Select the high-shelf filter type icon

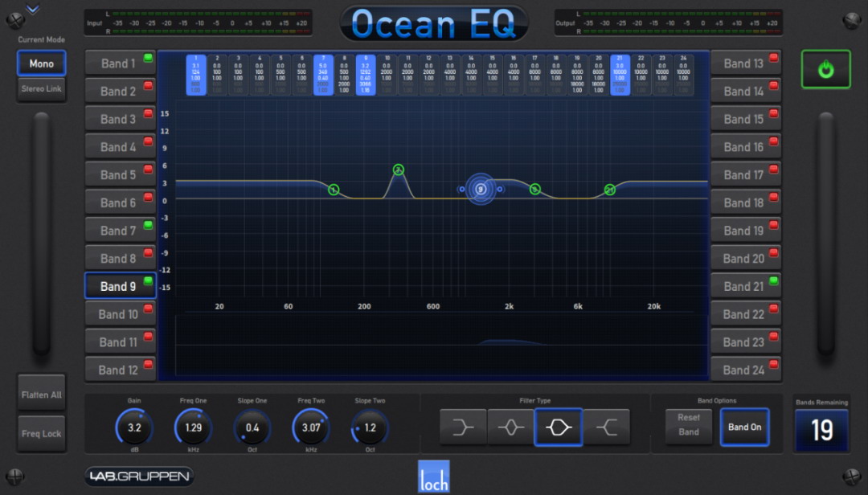(x=606, y=427)
